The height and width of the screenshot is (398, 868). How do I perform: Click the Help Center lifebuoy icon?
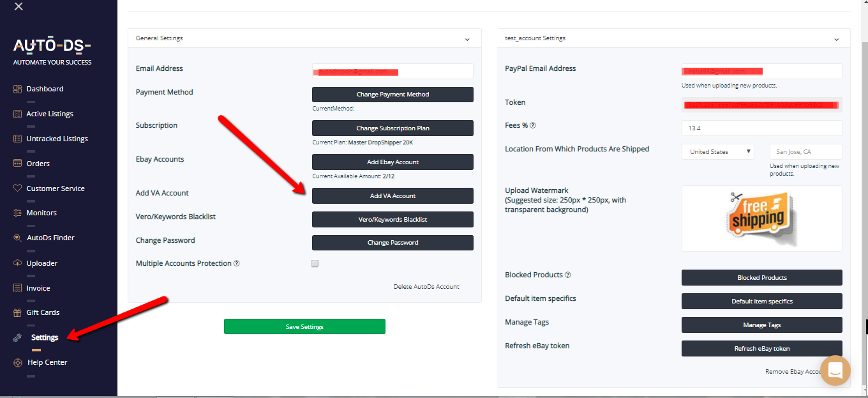[x=18, y=362]
